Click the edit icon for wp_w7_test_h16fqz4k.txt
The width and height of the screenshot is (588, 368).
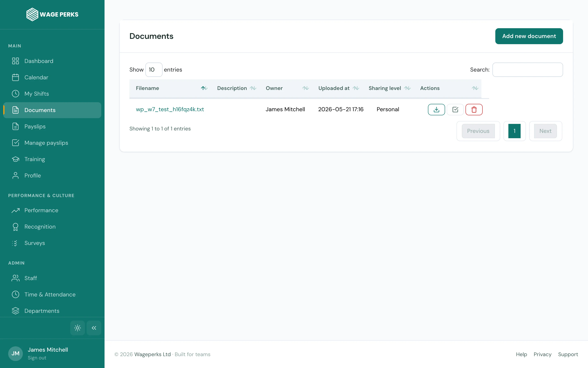(455, 110)
